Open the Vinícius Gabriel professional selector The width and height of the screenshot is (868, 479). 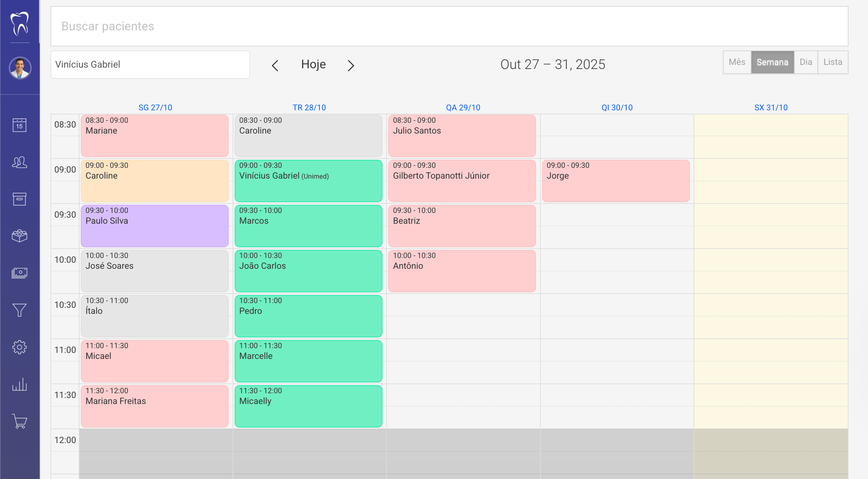coord(150,64)
